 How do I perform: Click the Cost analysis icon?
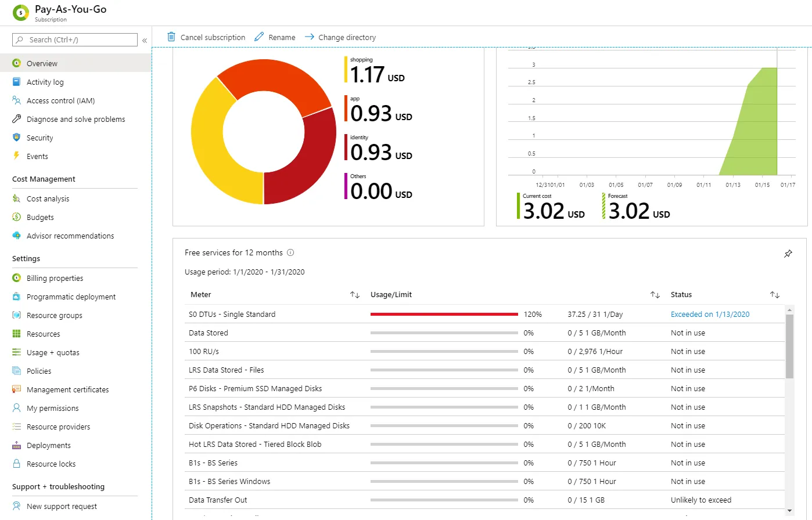coord(16,198)
